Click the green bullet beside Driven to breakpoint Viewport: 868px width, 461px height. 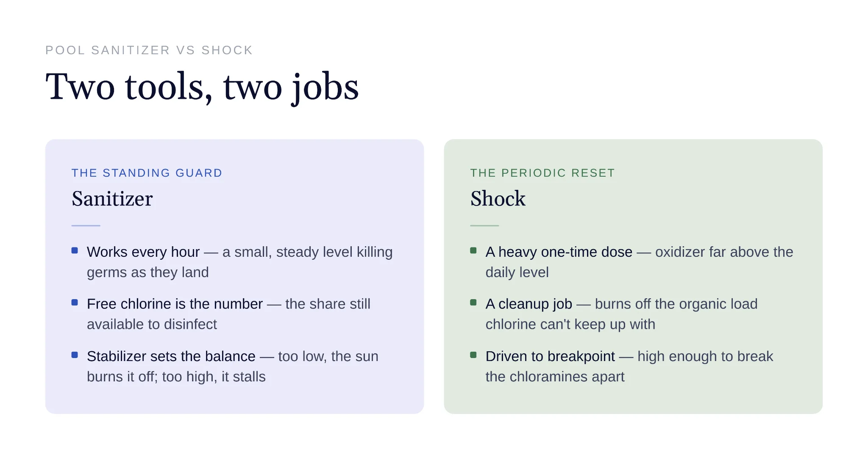click(x=473, y=355)
